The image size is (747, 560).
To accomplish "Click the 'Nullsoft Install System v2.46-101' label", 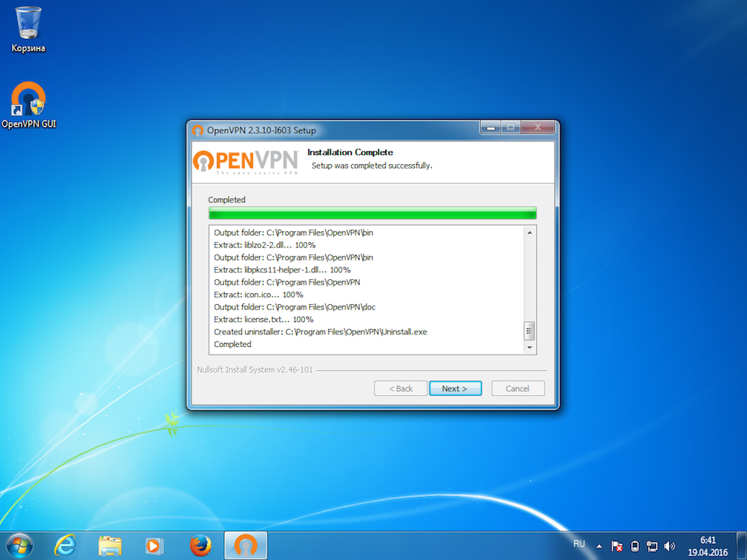I will [255, 369].
